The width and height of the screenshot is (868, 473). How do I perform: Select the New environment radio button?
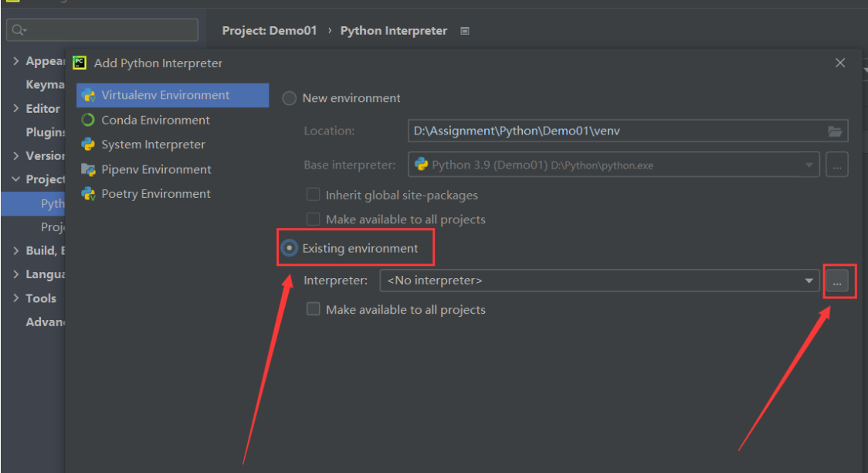point(289,98)
